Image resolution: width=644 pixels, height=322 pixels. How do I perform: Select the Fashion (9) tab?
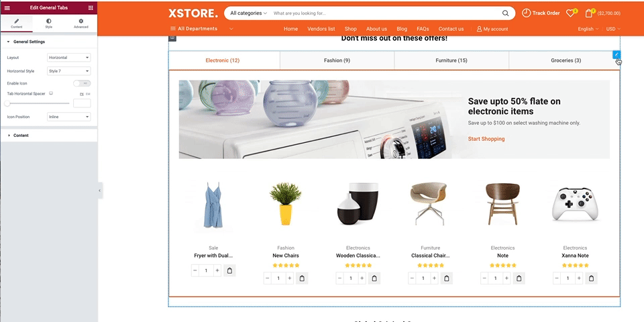tap(337, 60)
